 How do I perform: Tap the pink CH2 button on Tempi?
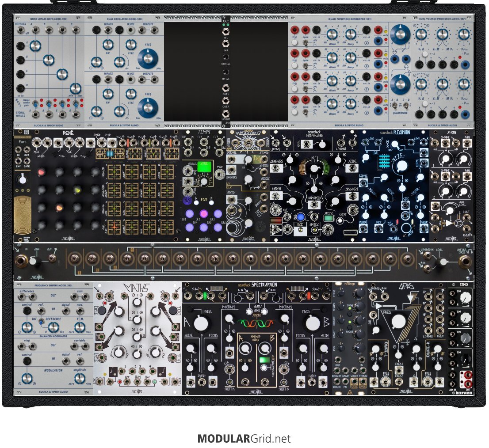pyautogui.click(x=204, y=213)
